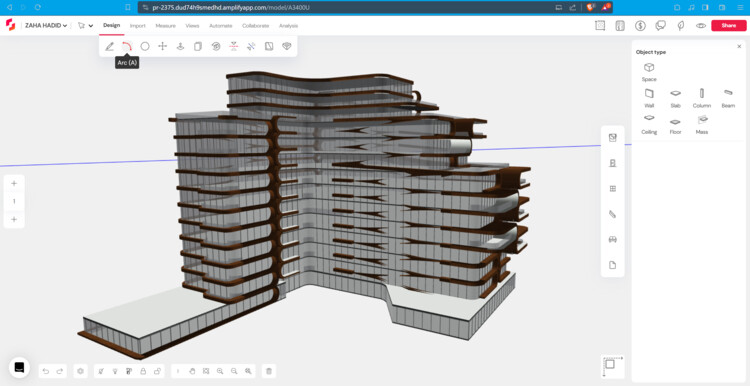Screen dimensions: 750x386
Task: Select the push-pull extrude tool
Action: 180,46
